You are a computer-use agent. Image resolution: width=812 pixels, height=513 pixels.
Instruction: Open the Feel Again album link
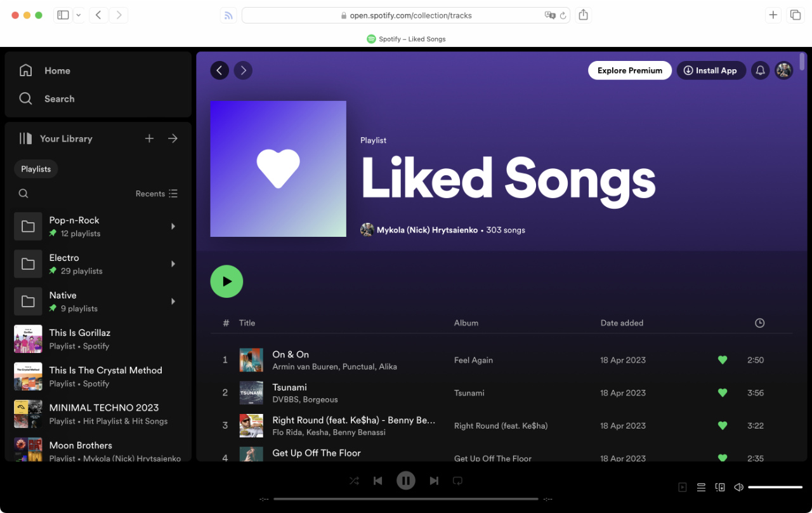coord(473,360)
